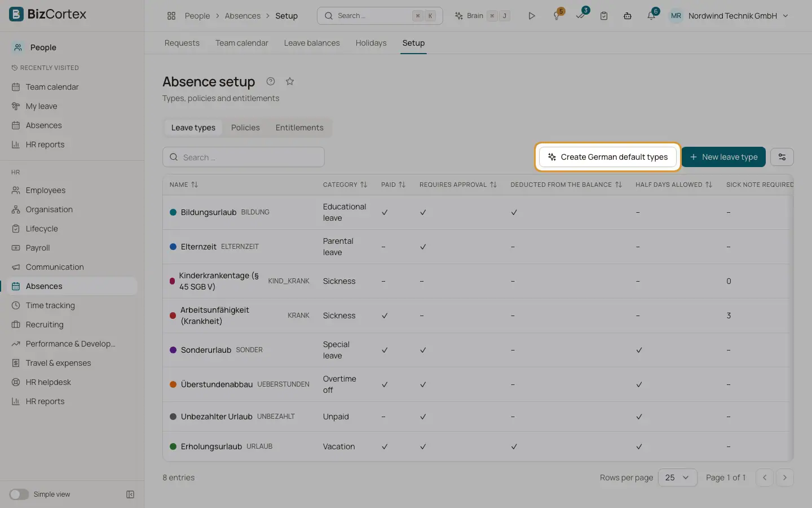
Task: Open the Holidays tab
Action: [x=371, y=43]
